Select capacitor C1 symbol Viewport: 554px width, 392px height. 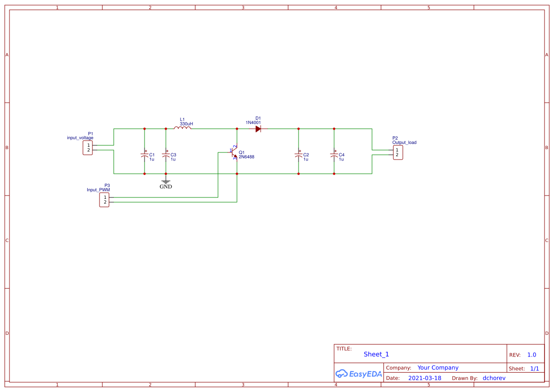145,155
